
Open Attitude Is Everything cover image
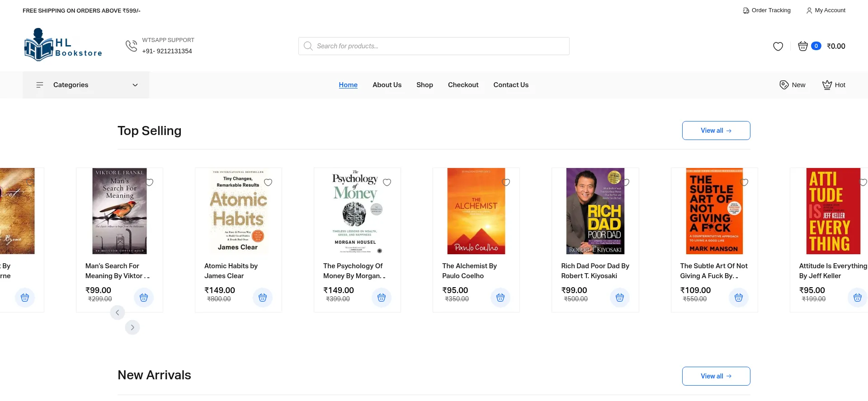coord(833,211)
